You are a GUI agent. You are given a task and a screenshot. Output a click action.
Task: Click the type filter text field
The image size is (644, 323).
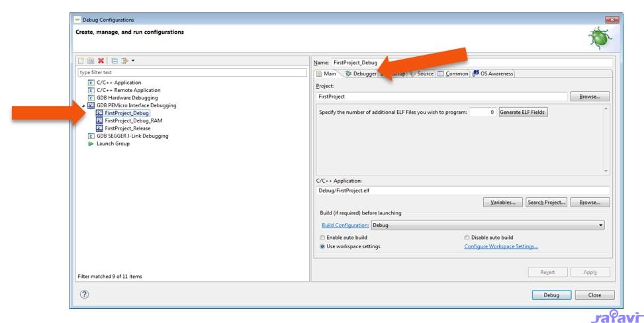192,72
